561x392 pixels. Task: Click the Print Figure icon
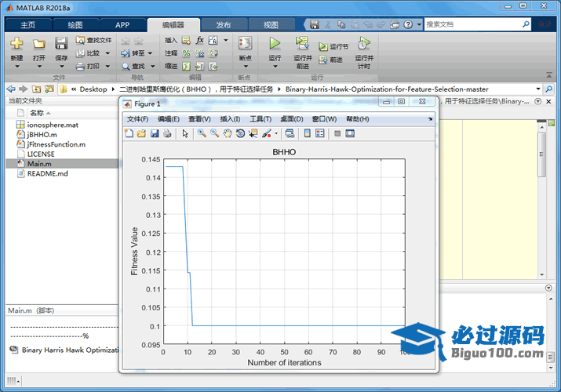[167, 133]
